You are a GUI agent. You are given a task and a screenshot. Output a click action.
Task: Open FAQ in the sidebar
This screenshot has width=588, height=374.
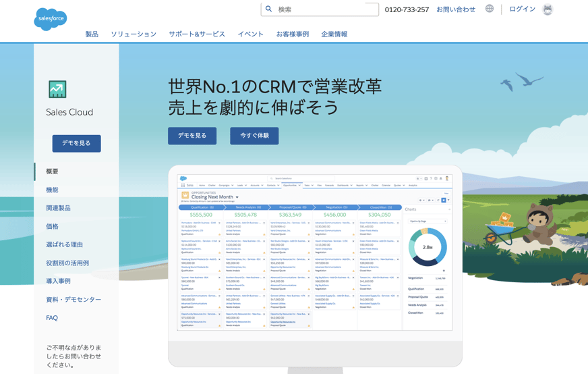click(52, 318)
